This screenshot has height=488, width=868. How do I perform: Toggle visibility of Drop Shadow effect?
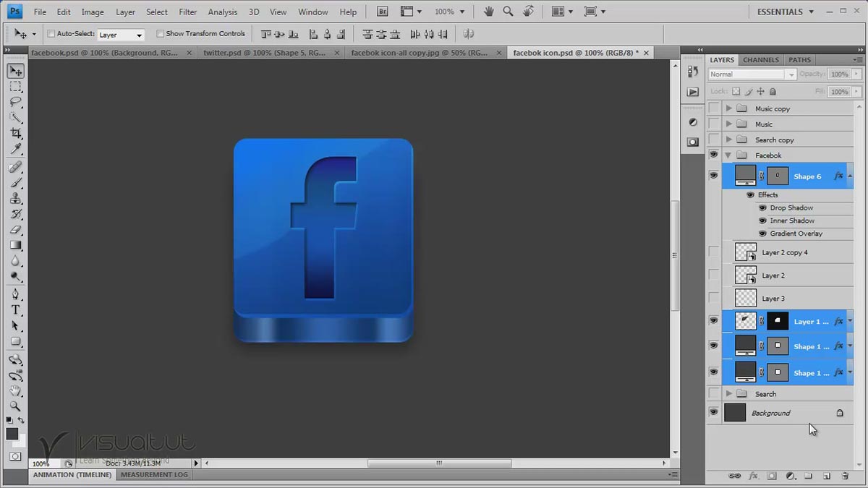pos(762,207)
